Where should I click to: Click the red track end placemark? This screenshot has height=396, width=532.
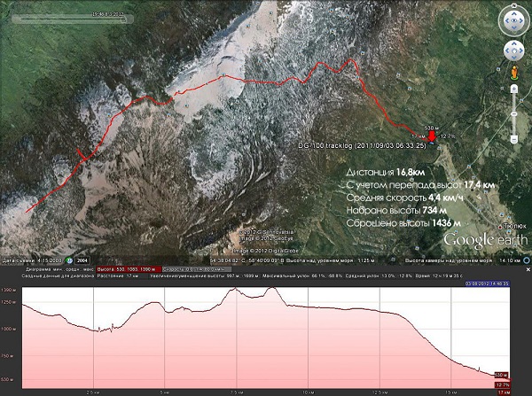[433, 136]
